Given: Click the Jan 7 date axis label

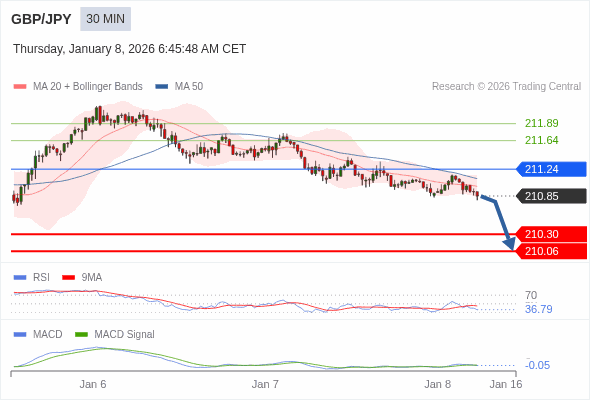Looking at the screenshot, I should point(265,384).
